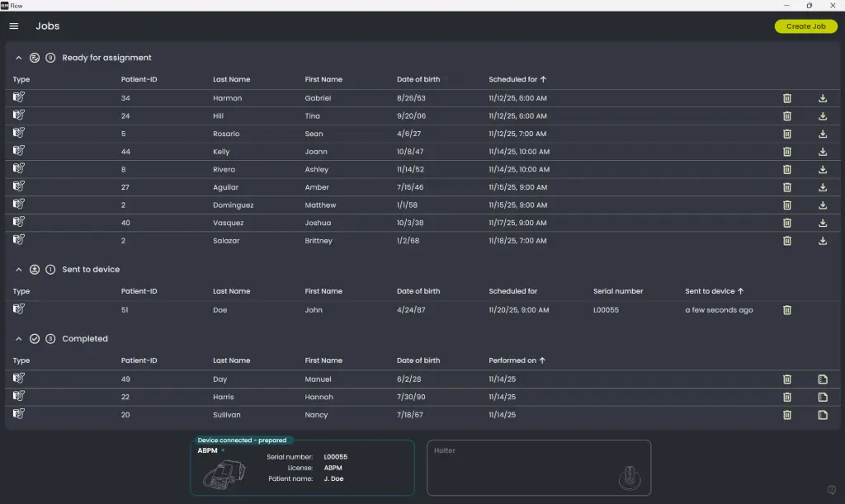This screenshot has height=504, width=845.
Task: Delete Nancy Sullivan's completed job
Action: (x=786, y=415)
